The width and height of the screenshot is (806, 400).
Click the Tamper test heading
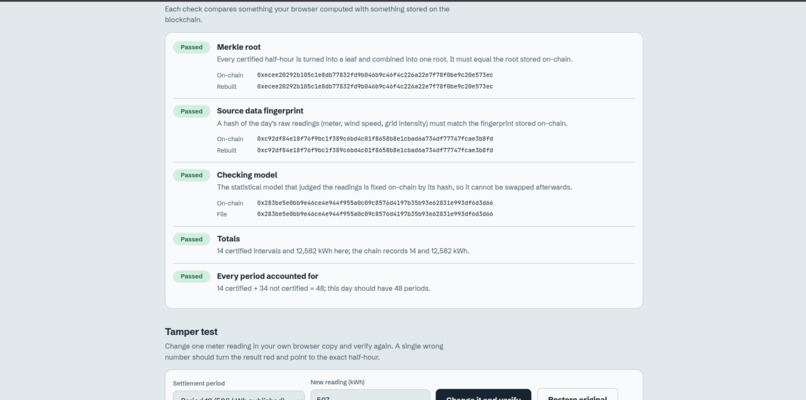point(191,332)
